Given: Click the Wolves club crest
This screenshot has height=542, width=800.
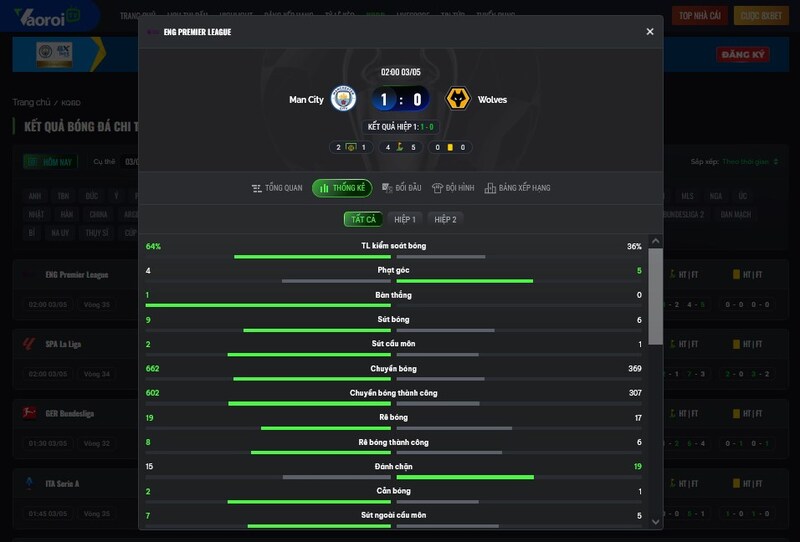Looking at the screenshot, I should pos(458,99).
